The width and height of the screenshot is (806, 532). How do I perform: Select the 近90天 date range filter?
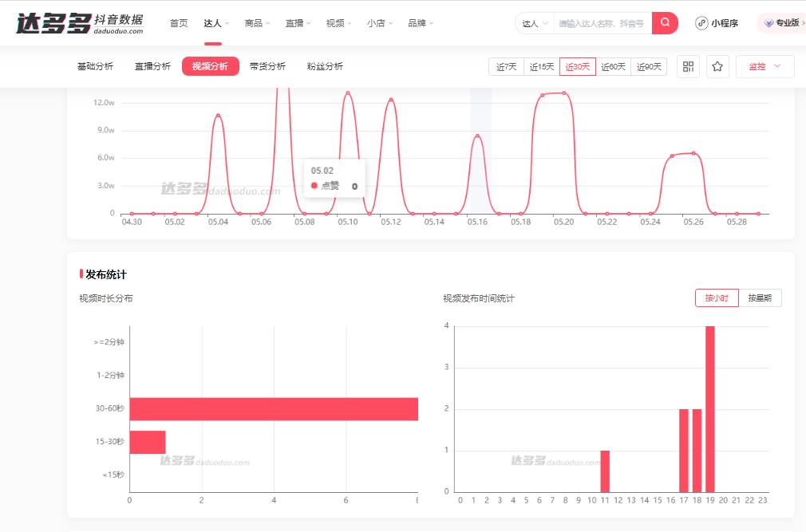coord(648,67)
